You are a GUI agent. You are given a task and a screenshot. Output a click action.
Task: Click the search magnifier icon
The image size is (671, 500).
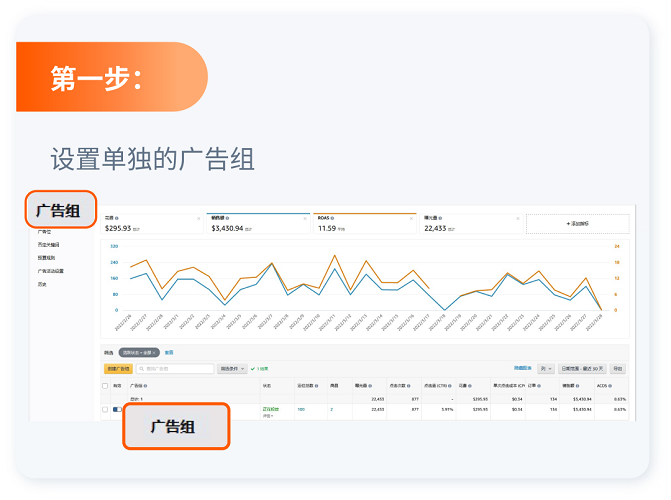coord(142,369)
